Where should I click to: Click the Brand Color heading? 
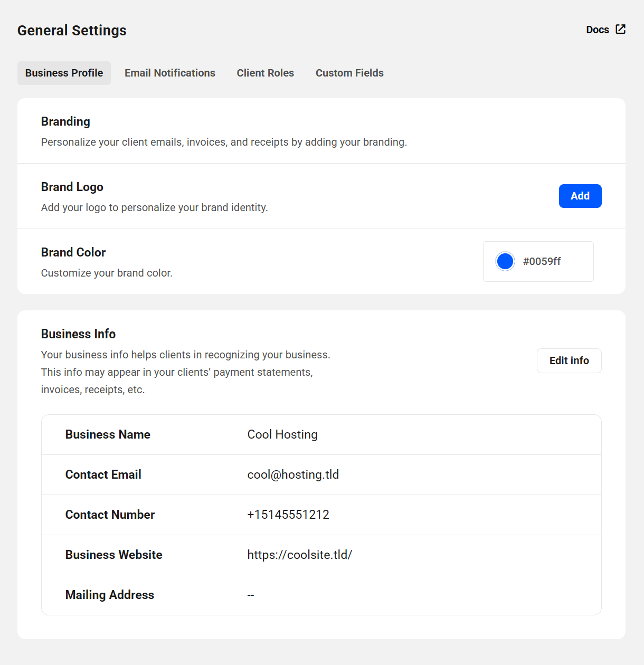point(73,252)
